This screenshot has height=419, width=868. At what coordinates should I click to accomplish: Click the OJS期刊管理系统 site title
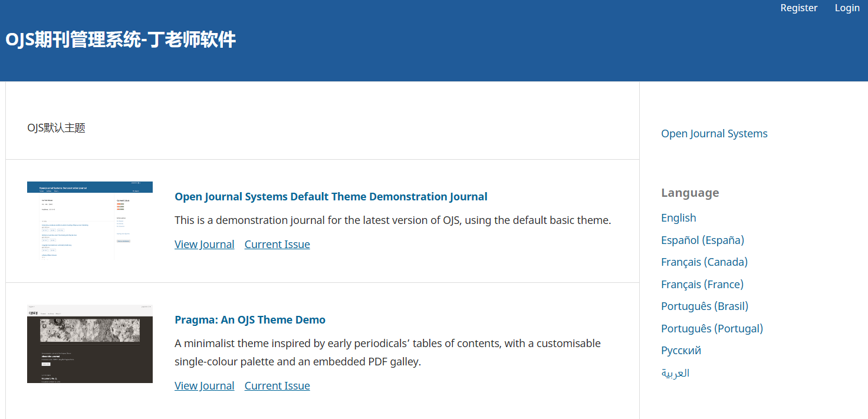pyautogui.click(x=121, y=40)
